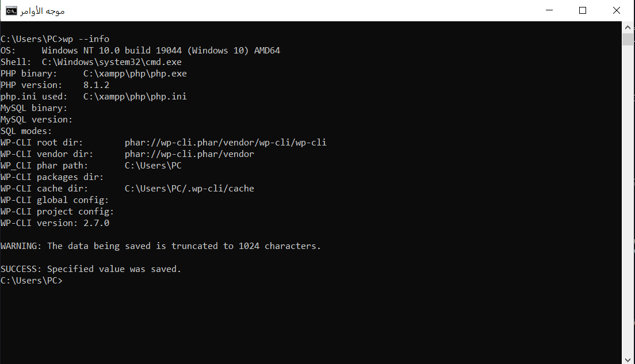Click the Shell cmd.exe path text
Viewport: 635px width, 364px height.
point(112,62)
